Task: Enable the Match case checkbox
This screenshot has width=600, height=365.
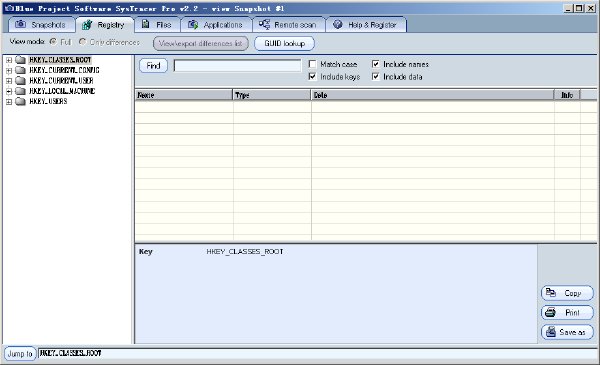Action: [312, 64]
